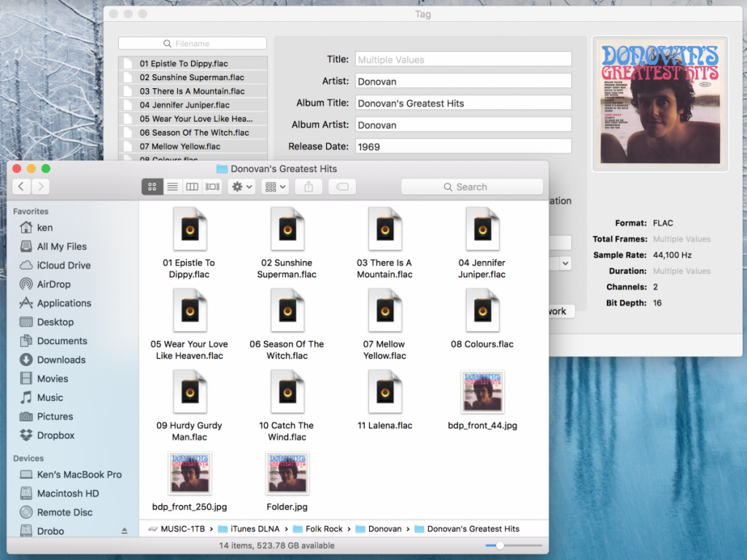The width and height of the screenshot is (747, 560).
Task: Select 04 Jennifer Juniper.flac in Tag list
Action: coord(193,105)
